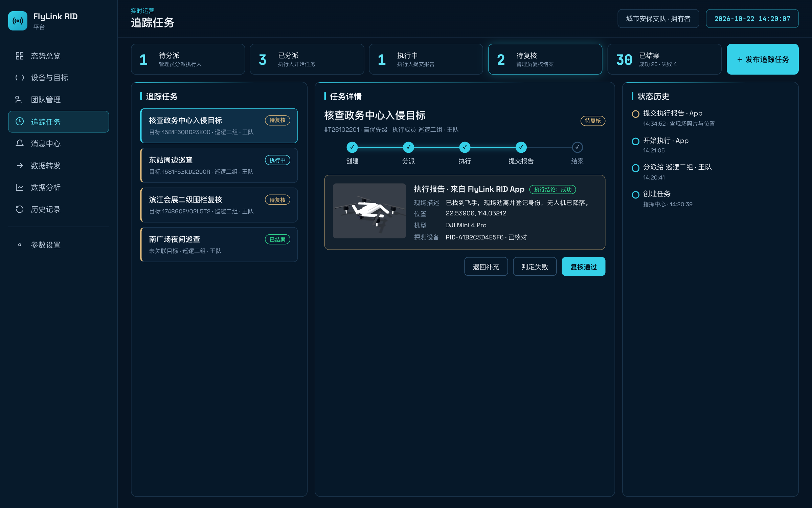Click history entry 提交执行报告 · App
This screenshot has width=812, height=508.
pos(710,118)
